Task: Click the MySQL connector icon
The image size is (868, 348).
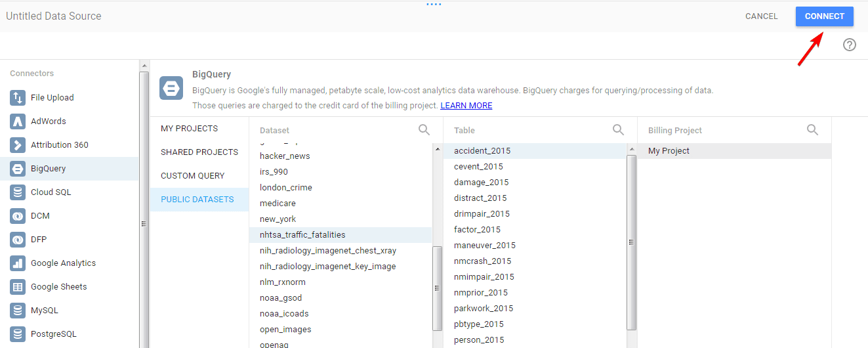Action: tap(18, 311)
